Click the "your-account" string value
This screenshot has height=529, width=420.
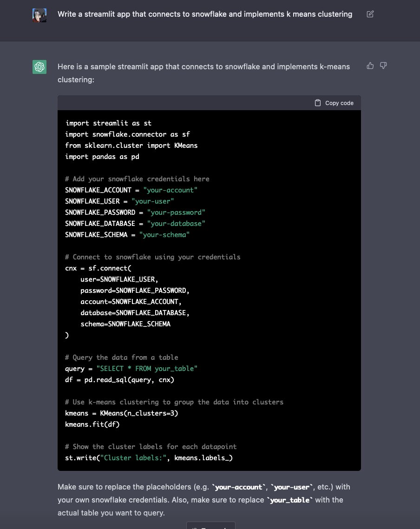170,190
